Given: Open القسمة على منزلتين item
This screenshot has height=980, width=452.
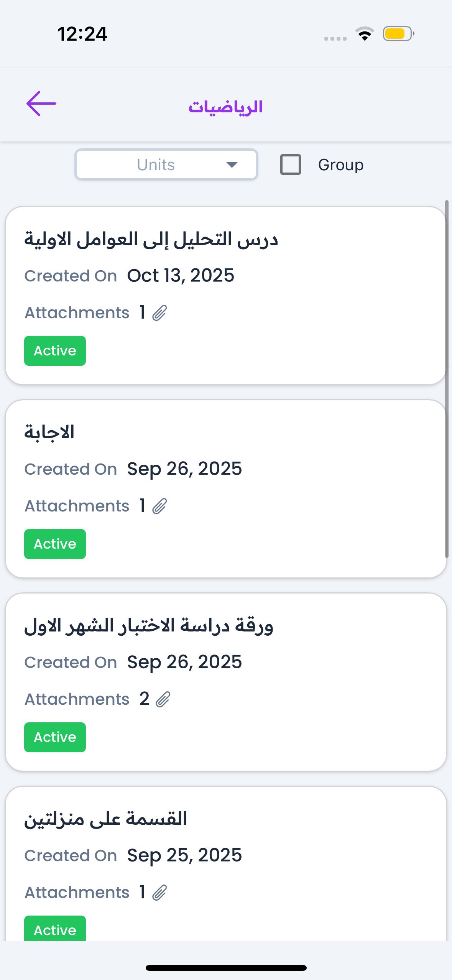Looking at the screenshot, I should (105, 819).
